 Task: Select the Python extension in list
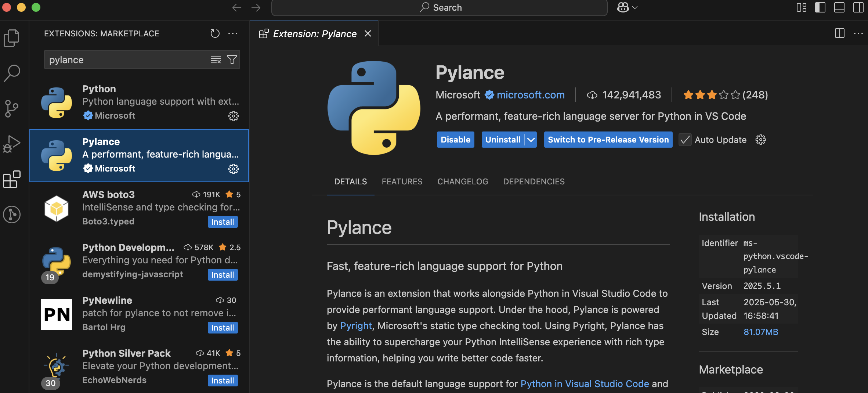click(139, 103)
